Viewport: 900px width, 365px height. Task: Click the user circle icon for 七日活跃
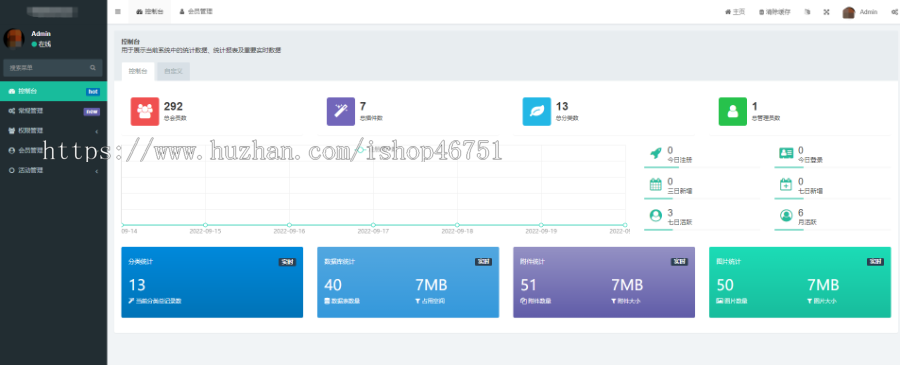655,216
